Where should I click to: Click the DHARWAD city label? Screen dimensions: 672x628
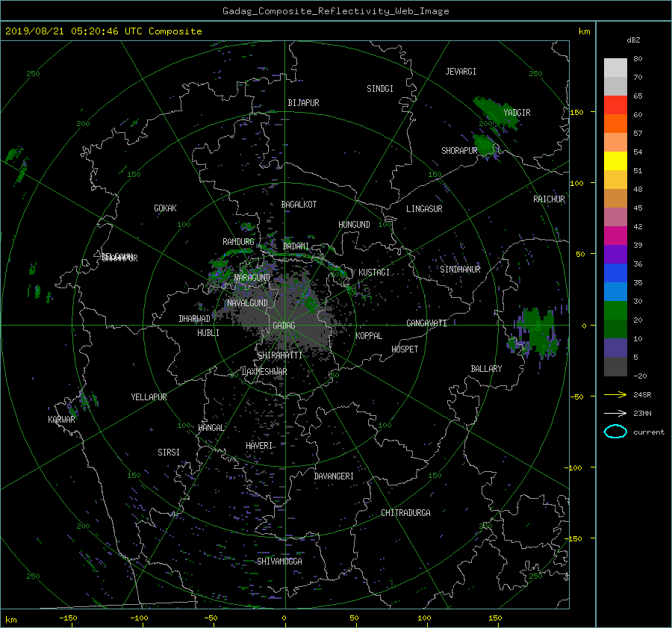(194, 319)
